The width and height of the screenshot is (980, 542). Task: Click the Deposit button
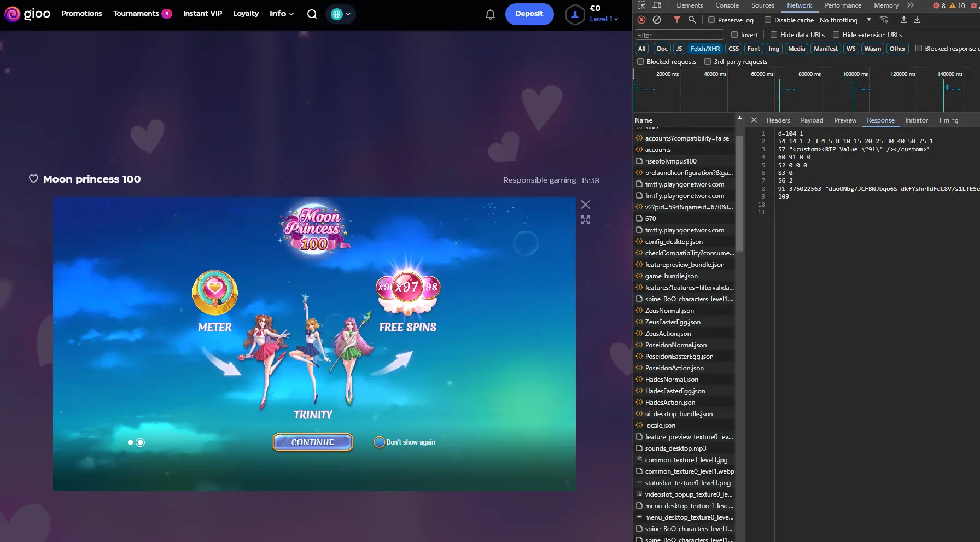click(x=529, y=14)
